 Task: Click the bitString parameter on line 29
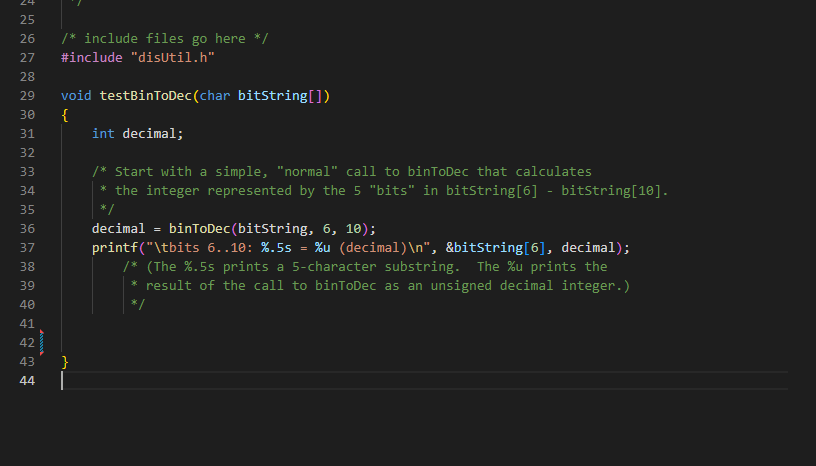(273, 96)
